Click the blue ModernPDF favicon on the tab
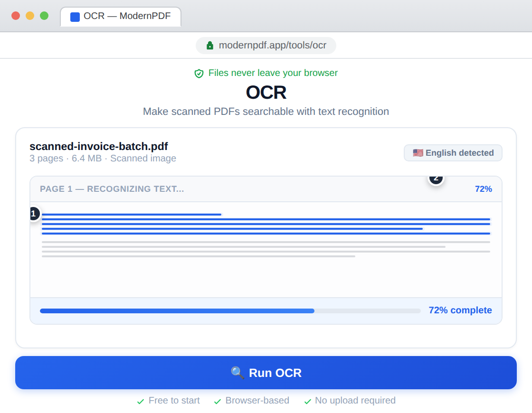 pos(74,17)
